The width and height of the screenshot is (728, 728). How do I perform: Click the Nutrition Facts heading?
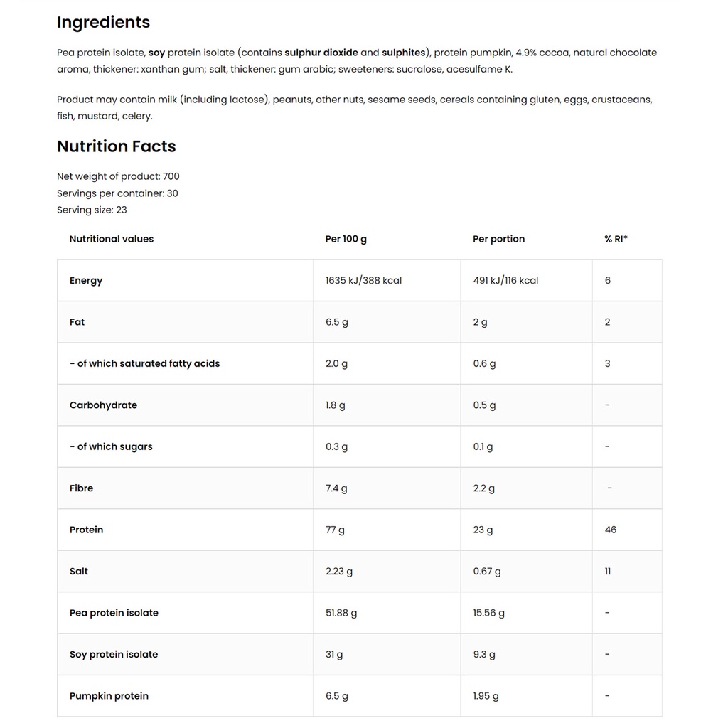click(x=116, y=146)
